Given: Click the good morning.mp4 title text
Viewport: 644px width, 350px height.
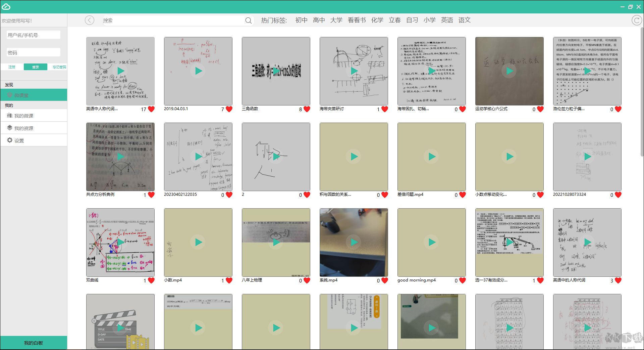Looking at the screenshot, I should 417,280.
